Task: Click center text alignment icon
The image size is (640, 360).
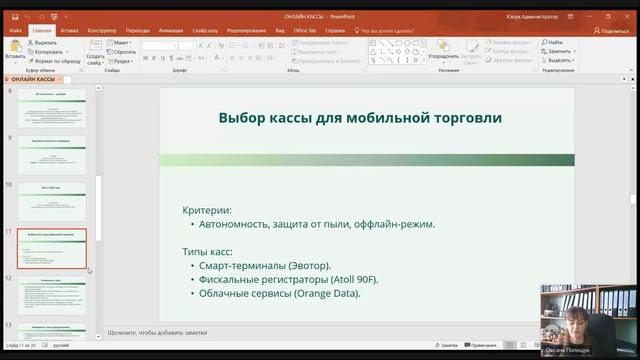Action: (241, 58)
